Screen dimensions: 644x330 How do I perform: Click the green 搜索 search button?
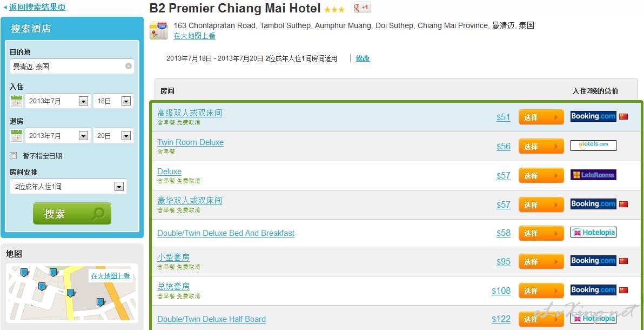72,214
